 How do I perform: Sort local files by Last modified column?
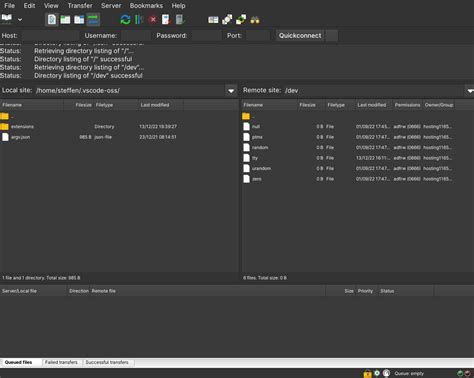[161, 105]
